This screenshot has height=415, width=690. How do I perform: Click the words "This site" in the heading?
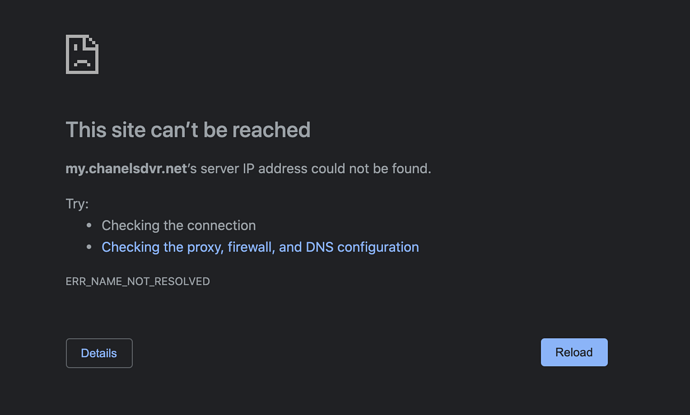106,130
